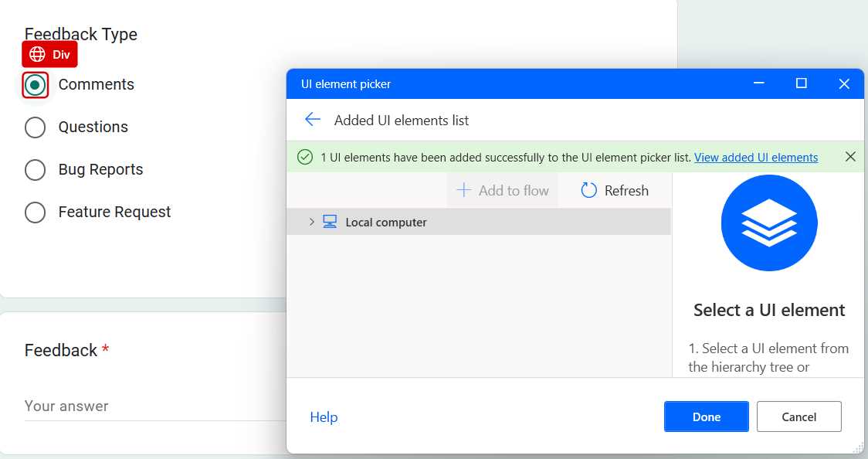
Task: Open the Help link
Action: tap(324, 416)
